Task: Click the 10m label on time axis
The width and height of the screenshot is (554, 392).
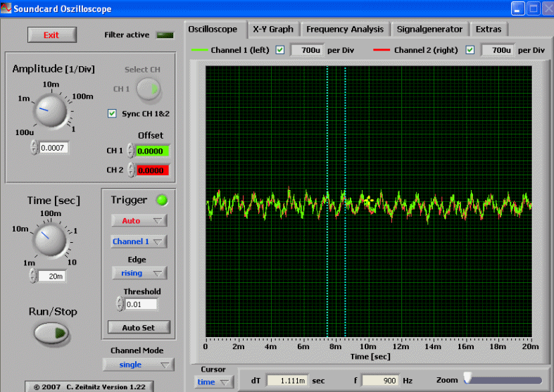Action: point(367,347)
